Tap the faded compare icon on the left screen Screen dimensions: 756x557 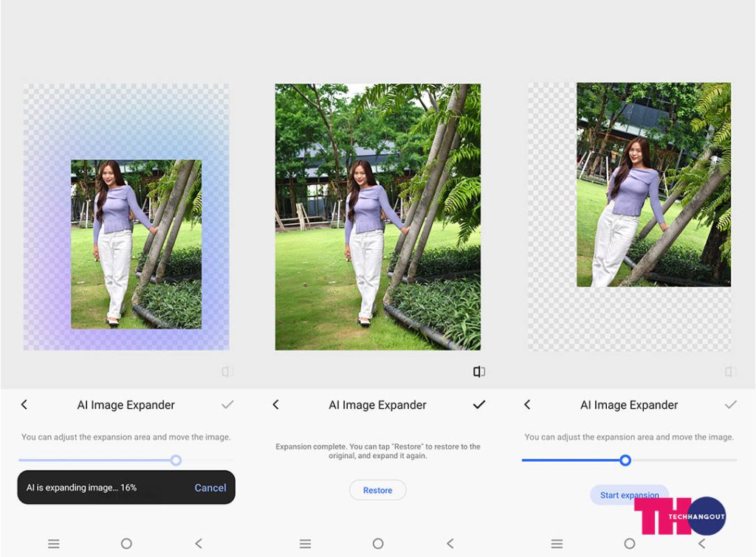pyautogui.click(x=227, y=372)
